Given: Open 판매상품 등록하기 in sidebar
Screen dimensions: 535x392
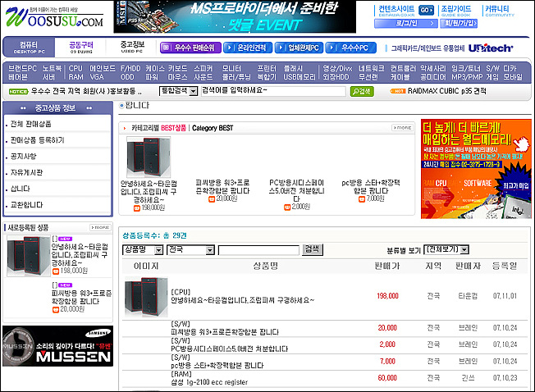Looking at the screenshot, I should (37, 139).
